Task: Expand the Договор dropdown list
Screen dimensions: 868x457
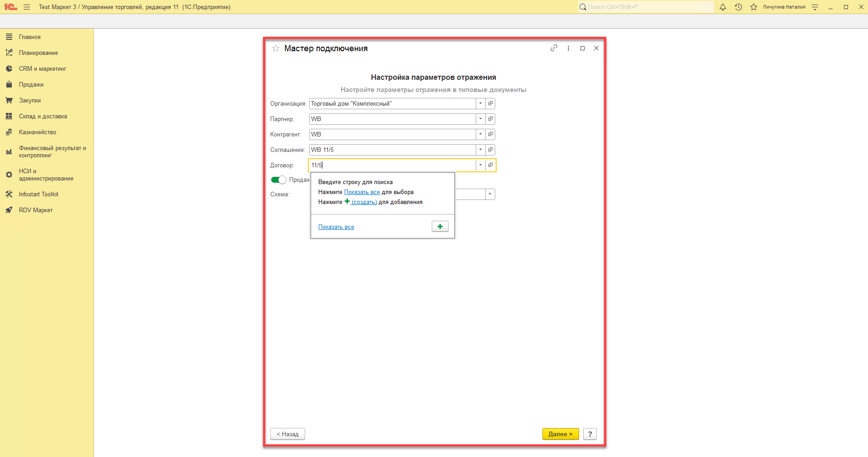Action: [480, 165]
